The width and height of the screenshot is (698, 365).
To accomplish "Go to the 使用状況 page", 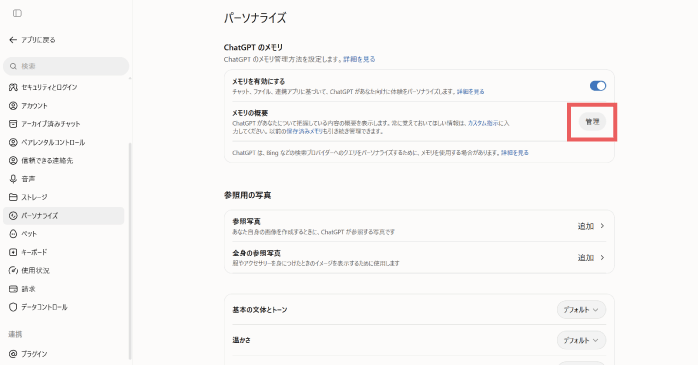I will coord(64,271).
